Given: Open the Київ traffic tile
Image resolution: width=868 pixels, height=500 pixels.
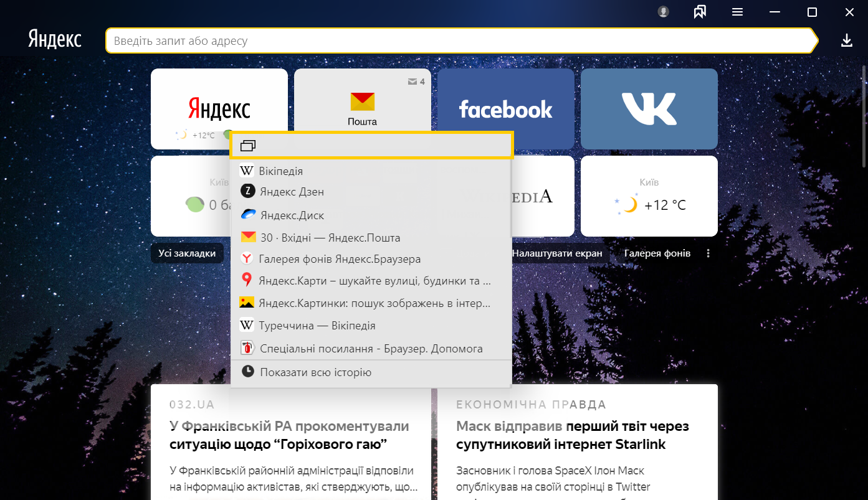Looking at the screenshot, I should (x=190, y=196).
